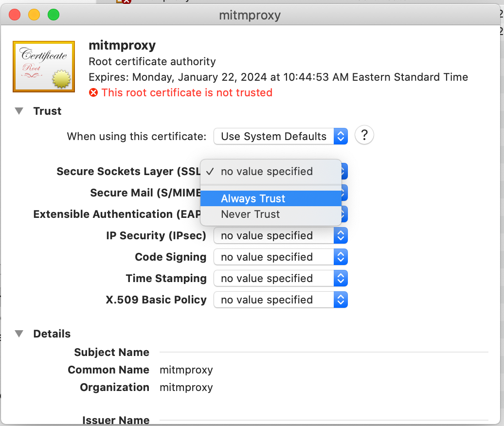Click the Root certificate image icon
This screenshot has width=504, height=426.
tap(43, 66)
